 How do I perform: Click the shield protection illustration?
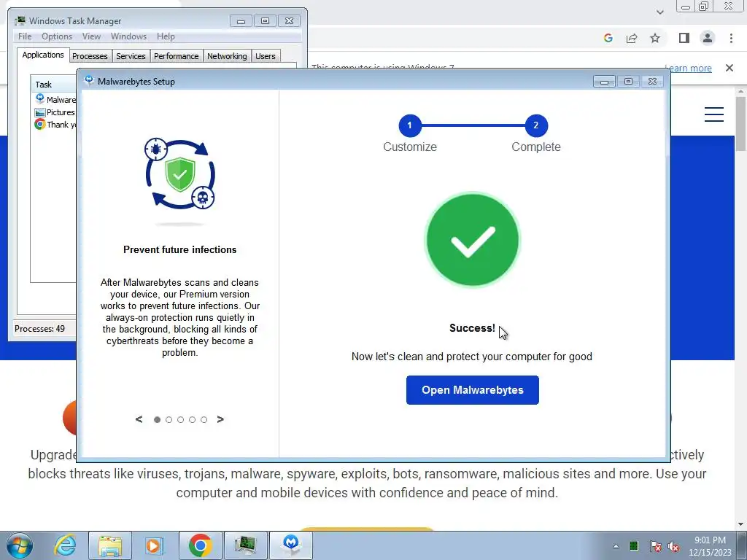180,174
